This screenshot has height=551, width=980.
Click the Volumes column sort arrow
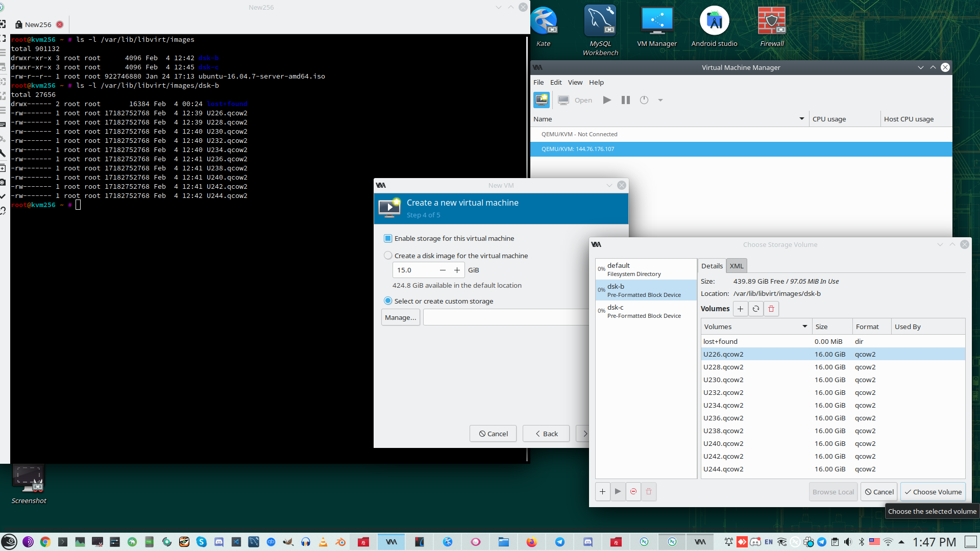(805, 327)
